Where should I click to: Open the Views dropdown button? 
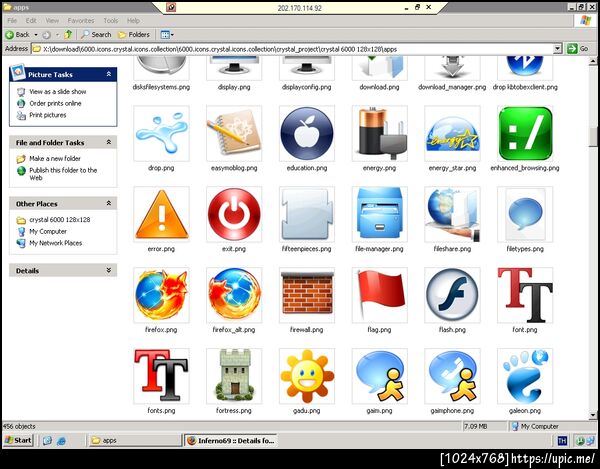click(x=167, y=35)
